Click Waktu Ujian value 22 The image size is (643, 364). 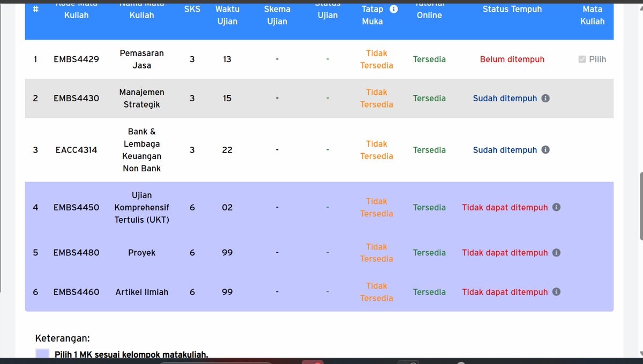(x=227, y=150)
